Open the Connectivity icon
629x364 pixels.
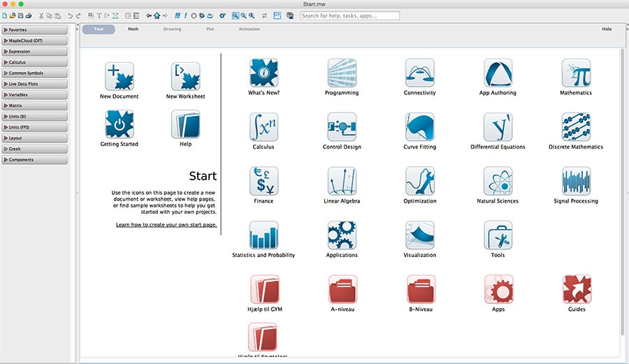pos(419,73)
